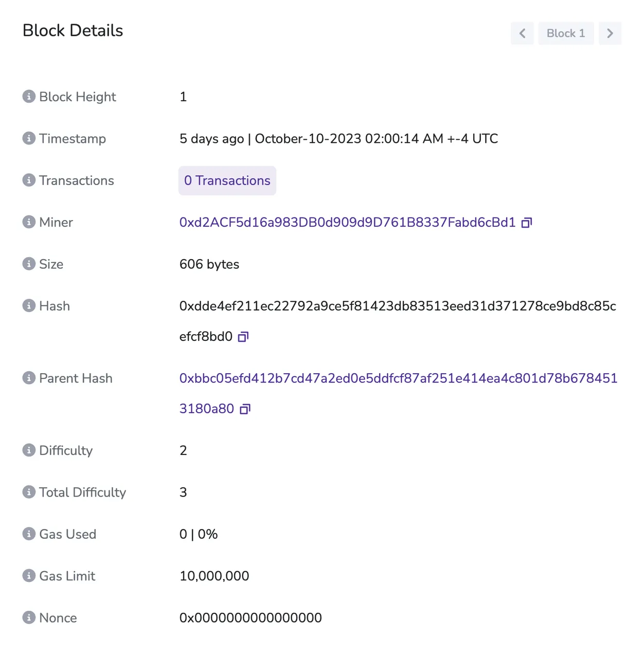
Task: Click the info icon next to Transactions
Action: point(29,180)
